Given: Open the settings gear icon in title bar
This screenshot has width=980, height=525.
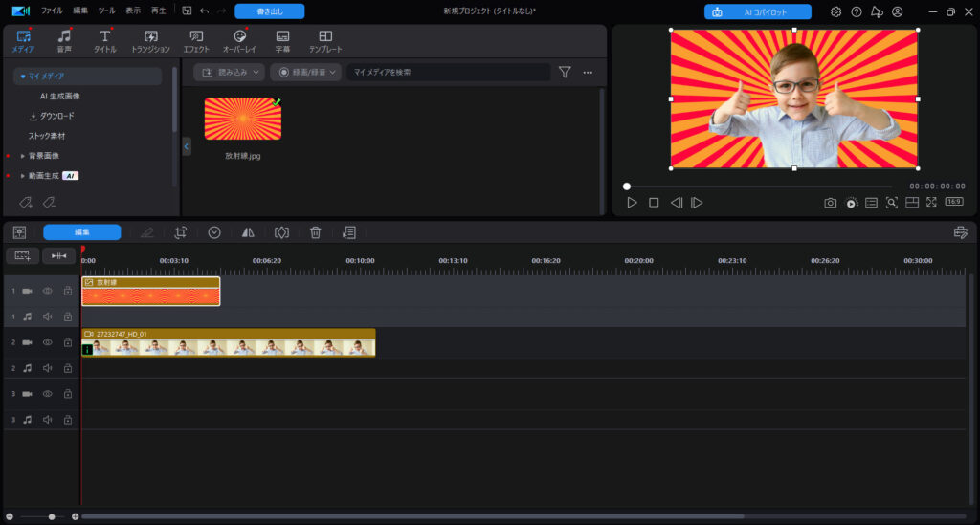Looking at the screenshot, I should point(835,11).
